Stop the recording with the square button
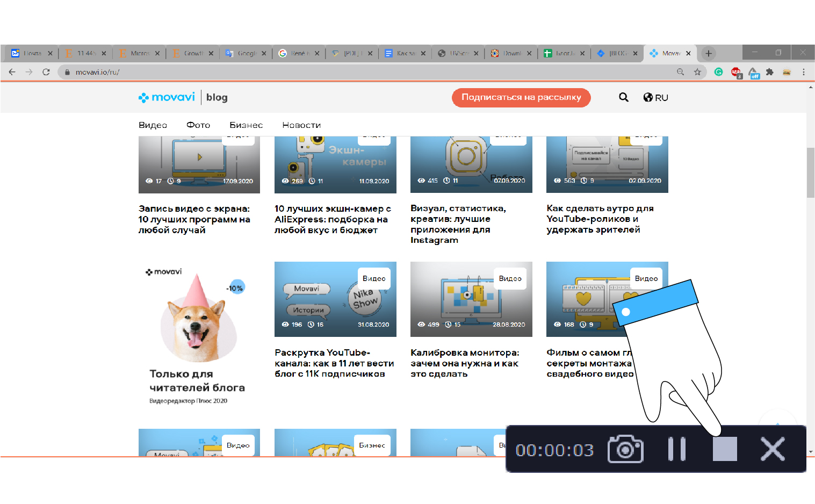The image size is (815, 504). [x=724, y=449]
